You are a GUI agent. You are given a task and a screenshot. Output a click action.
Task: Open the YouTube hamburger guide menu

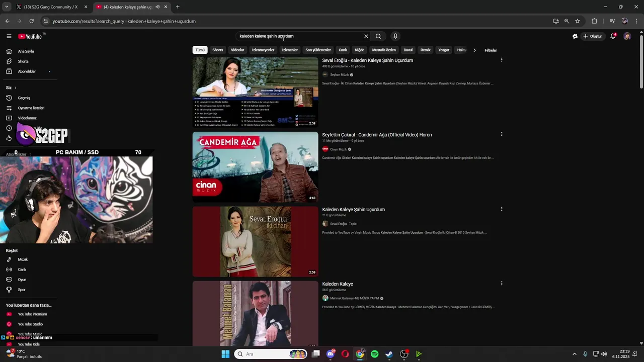coord(9,36)
